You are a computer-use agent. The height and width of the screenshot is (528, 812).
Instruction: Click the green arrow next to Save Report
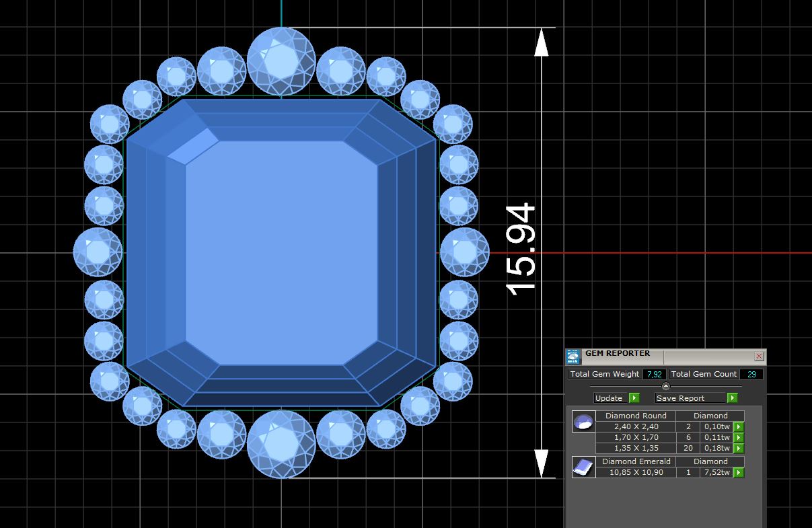pyautogui.click(x=732, y=398)
